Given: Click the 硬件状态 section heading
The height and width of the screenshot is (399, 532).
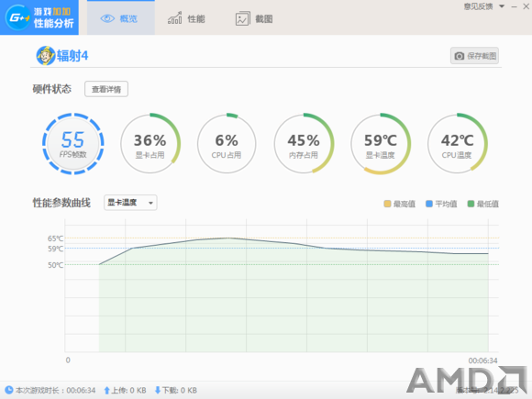Looking at the screenshot, I should (x=52, y=89).
